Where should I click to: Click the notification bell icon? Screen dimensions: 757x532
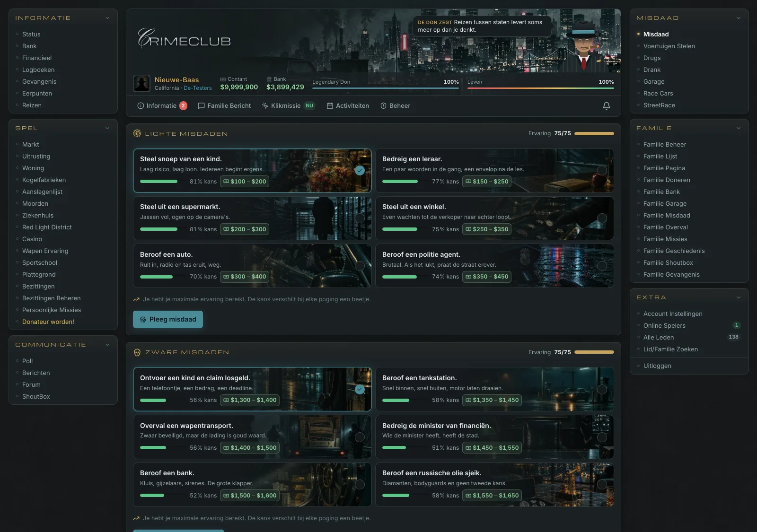click(606, 106)
